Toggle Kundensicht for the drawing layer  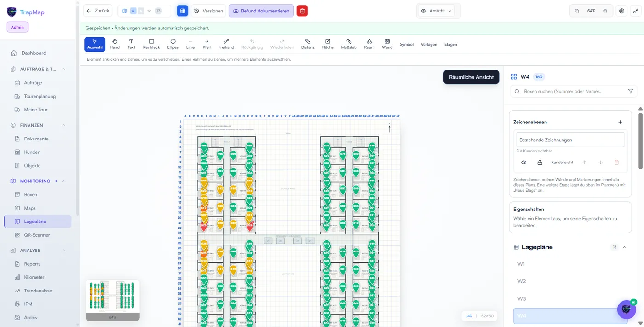[x=562, y=163]
